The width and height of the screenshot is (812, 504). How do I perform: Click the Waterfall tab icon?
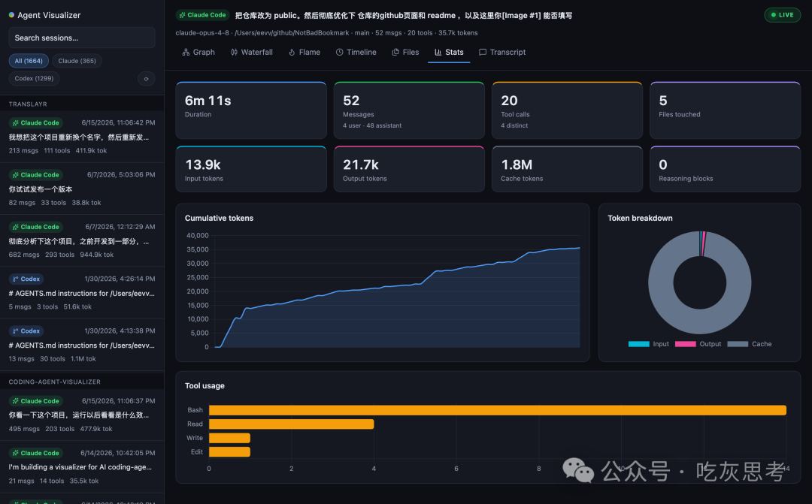[x=234, y=53]
